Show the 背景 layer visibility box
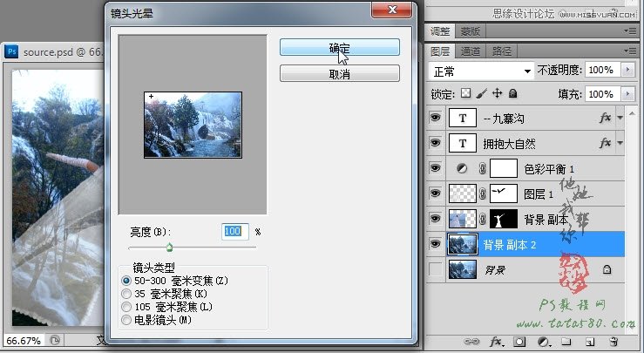644x353 pixels. pyautogui.click(x=435, y=269)
